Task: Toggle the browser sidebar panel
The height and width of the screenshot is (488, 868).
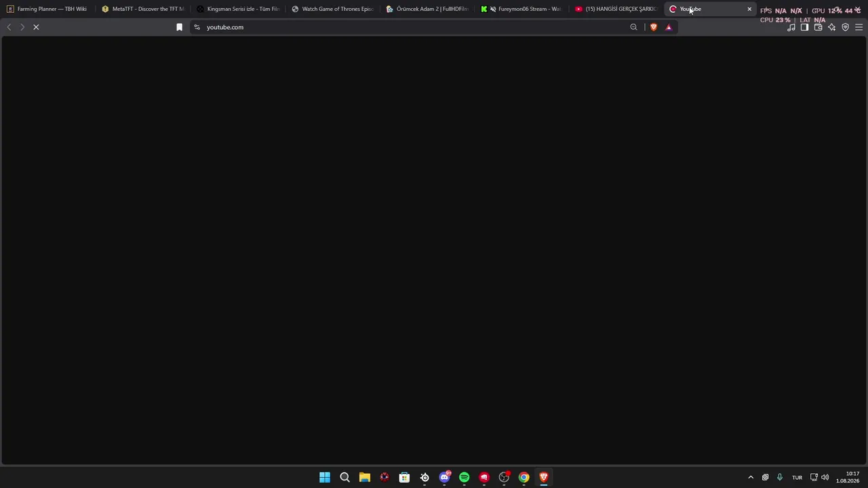Action: pos(804,27)
